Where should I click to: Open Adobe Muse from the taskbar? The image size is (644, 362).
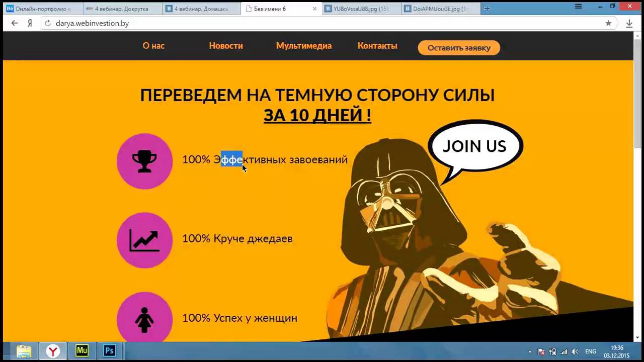click(x=82, y=350)
